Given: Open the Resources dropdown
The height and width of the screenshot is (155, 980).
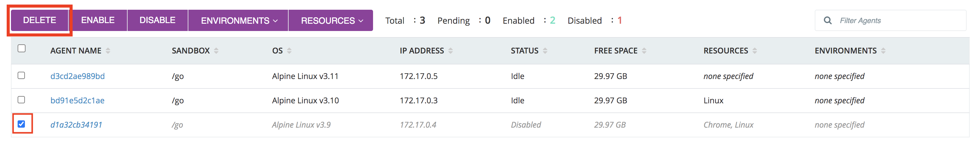Looking at the screenshot, I should click(331, 21).
